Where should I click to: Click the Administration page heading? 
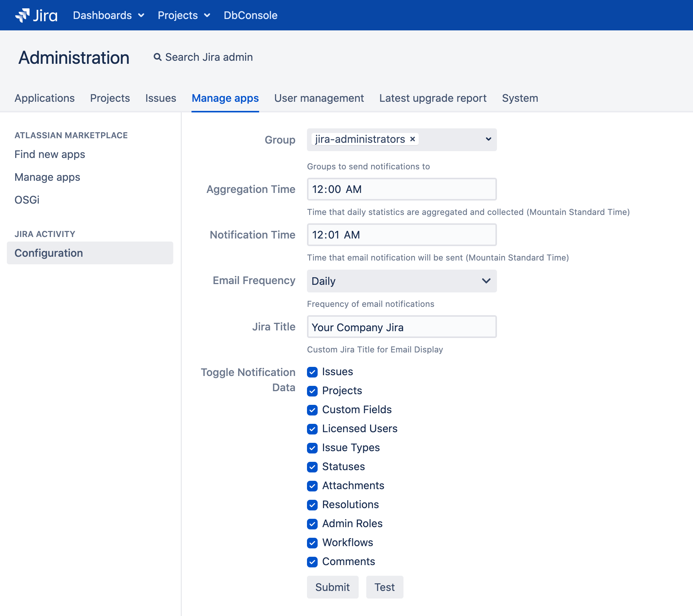[x=74, y=58]
